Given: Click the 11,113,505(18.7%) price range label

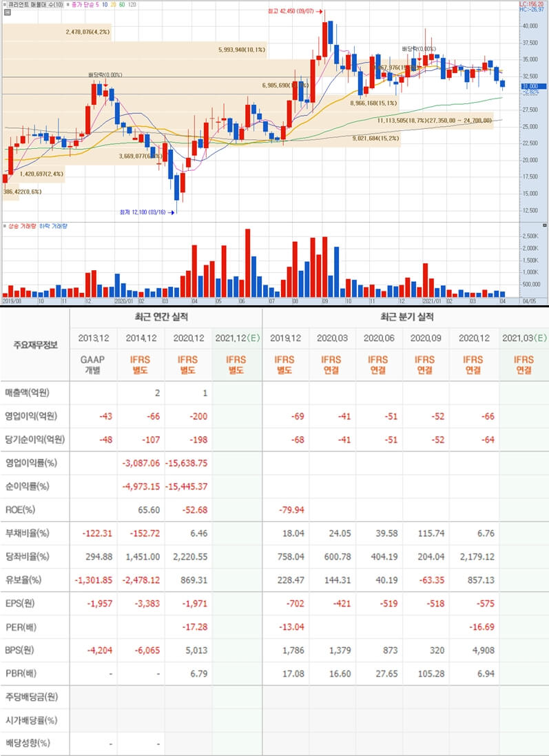Looking at the screenshot, I should [x=435, y=121].
